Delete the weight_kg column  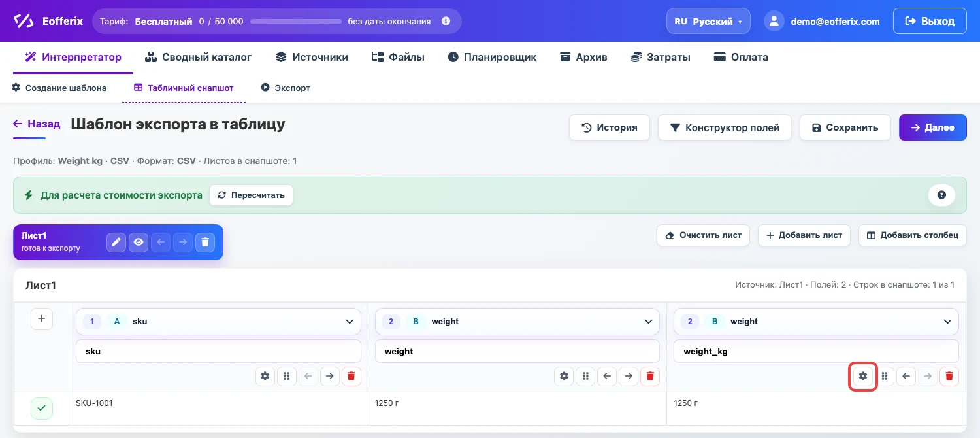pyautogui.click(x=949, y=376)
